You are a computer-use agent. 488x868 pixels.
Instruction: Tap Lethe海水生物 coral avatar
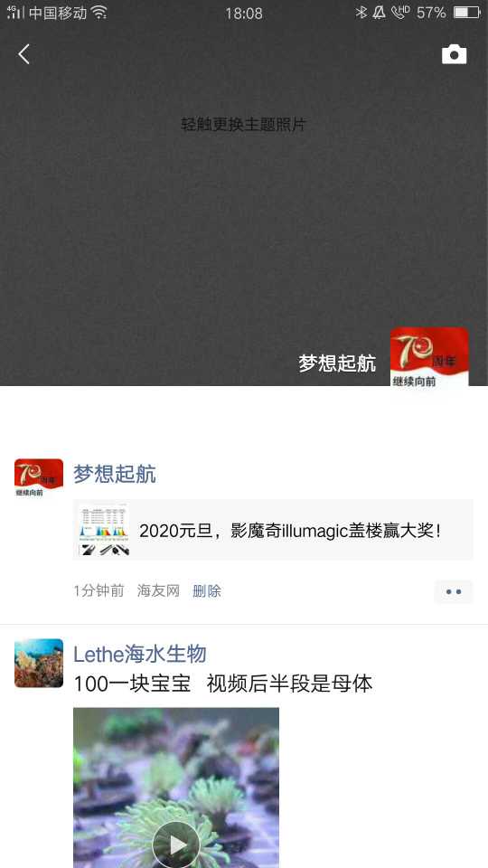39,663
